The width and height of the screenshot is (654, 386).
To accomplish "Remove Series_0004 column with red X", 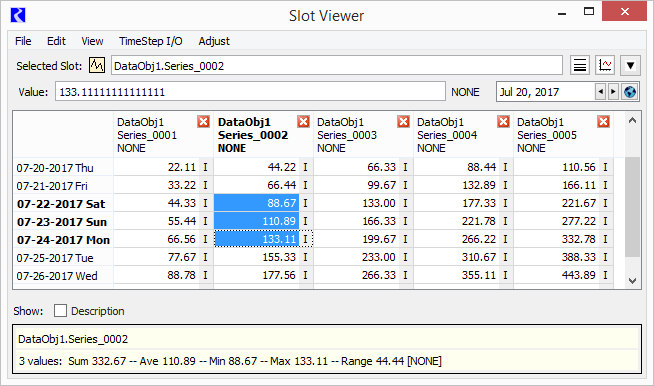I will pyautogui.click(x=503, y=121).
